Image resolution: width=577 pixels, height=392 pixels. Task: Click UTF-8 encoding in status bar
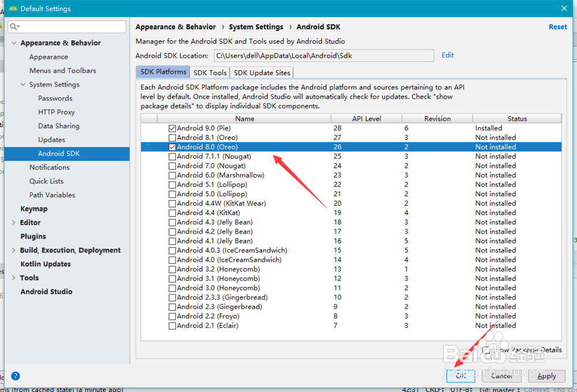click(462, 390)
